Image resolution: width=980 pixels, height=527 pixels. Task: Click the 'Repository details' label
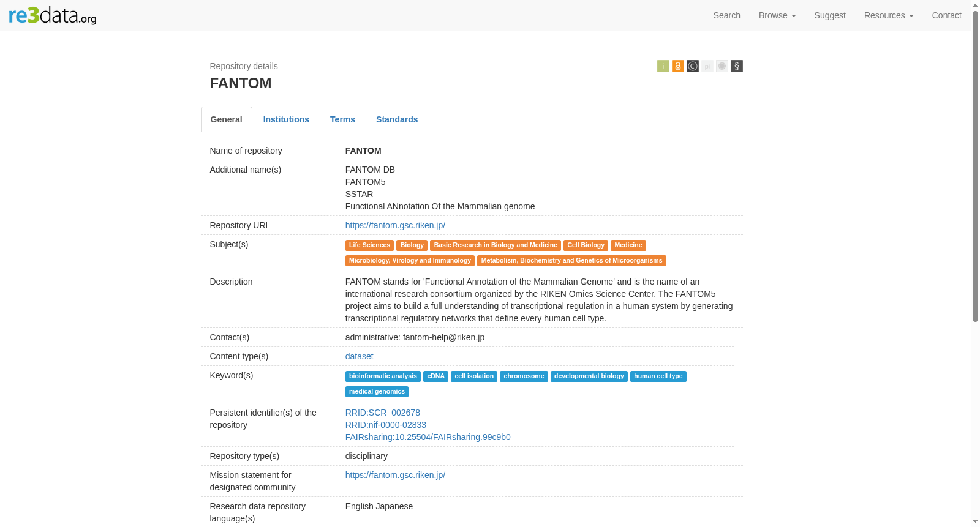pyautogui.click(x=244, y=66)
